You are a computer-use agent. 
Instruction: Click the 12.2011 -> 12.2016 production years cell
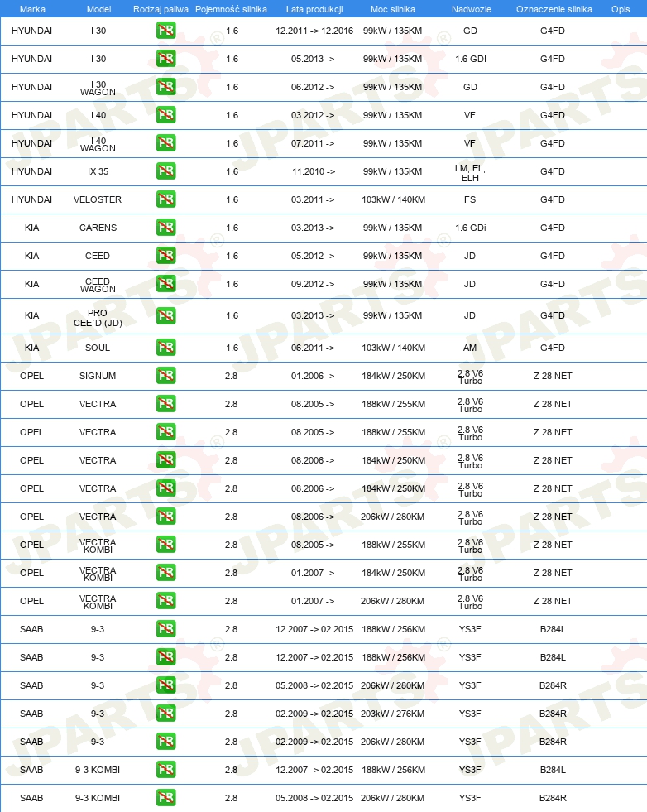314,31
